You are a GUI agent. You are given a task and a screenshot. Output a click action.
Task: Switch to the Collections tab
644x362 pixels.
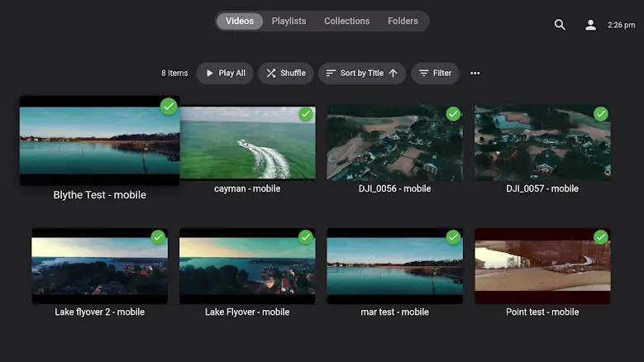[346, 21]
